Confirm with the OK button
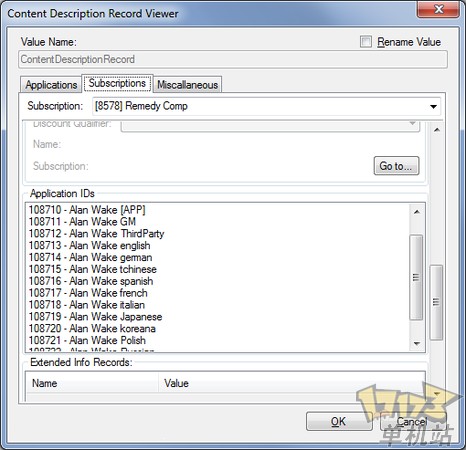The height and width of the screenshot is (450, 466). coord(339,421)
